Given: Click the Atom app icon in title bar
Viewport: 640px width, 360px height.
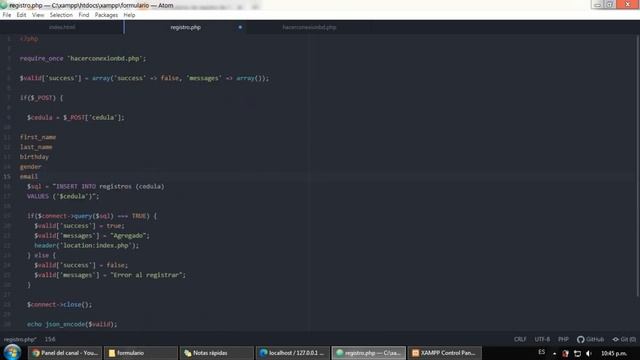Looking at the screenshot, I should pos(4,5).
